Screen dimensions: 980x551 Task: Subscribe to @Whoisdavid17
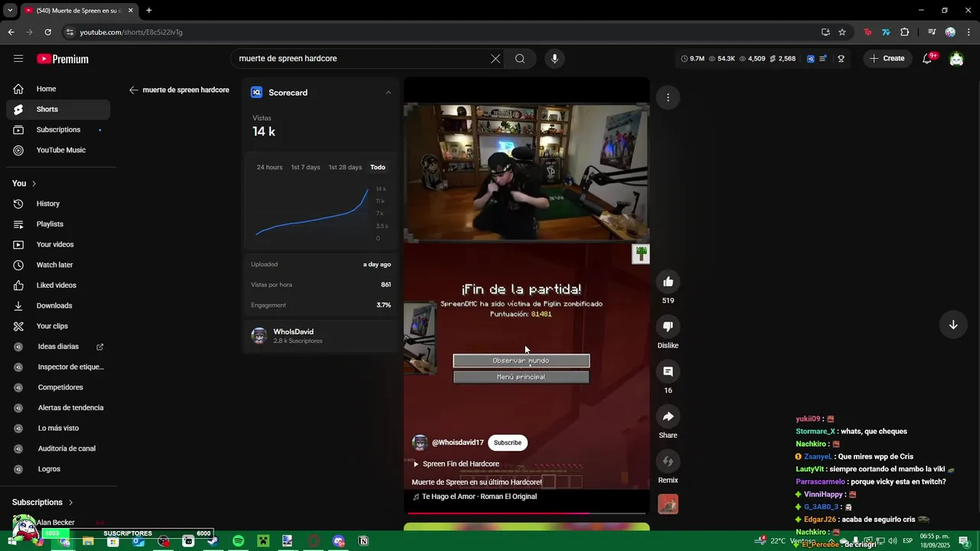click(508, 442)
